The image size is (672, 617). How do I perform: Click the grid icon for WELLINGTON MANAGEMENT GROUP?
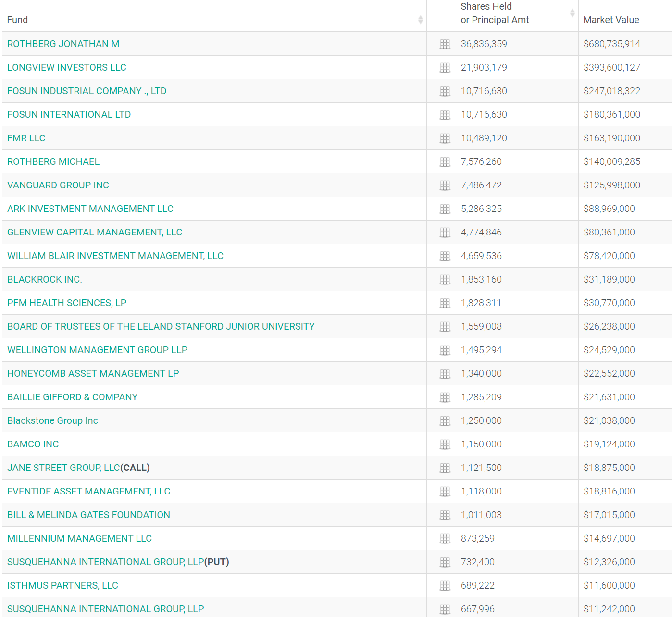click(x=445, y=350)
